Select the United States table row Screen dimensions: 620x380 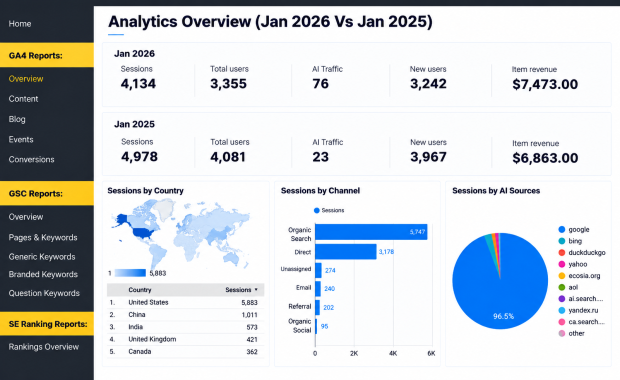[185, 302]
